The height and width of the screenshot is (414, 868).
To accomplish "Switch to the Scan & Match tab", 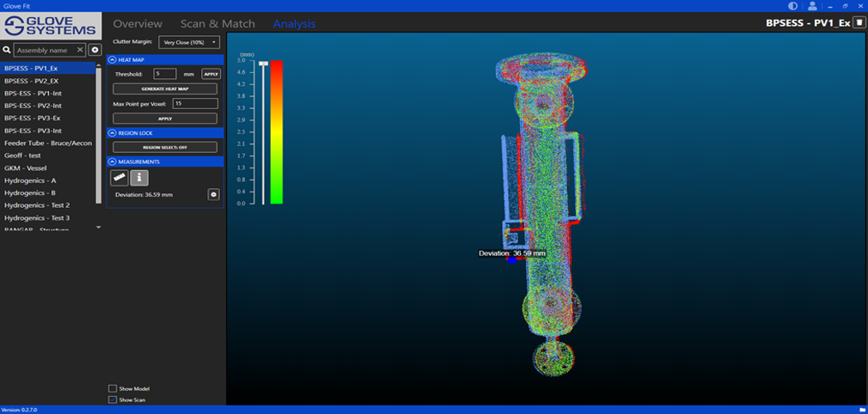I will 217,24.
